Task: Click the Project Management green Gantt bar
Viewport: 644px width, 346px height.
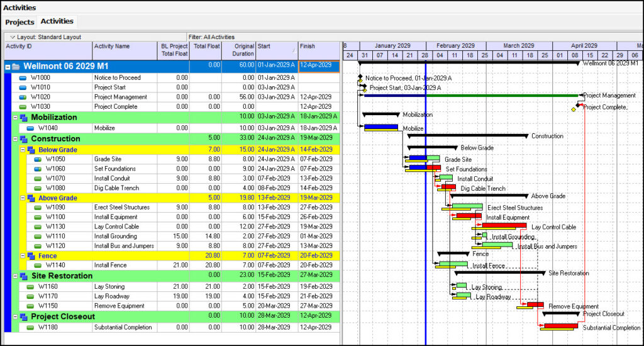Action: (502, 96)
